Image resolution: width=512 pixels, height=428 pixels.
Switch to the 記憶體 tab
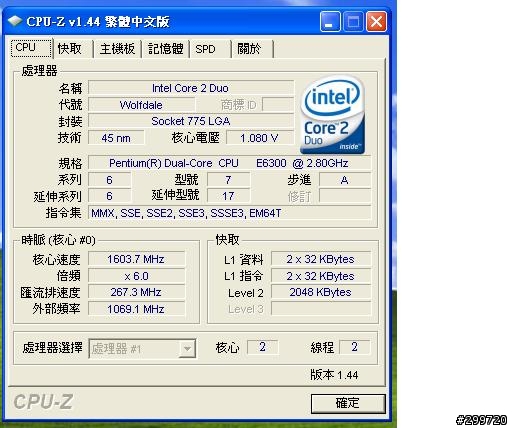[166, 49]
